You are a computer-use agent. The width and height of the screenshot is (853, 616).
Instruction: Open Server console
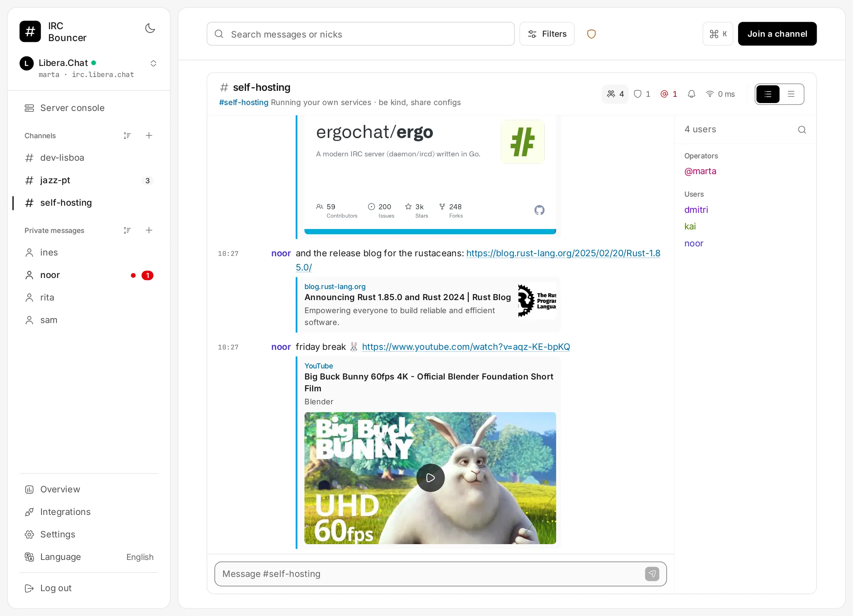(x=88, y=108)
